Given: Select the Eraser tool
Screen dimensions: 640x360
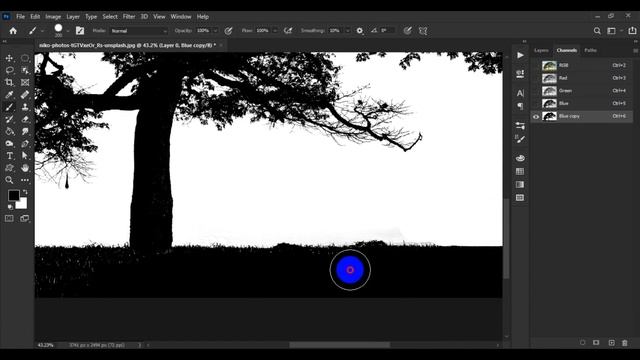Looking at the screenshot, I should point(25,119).
